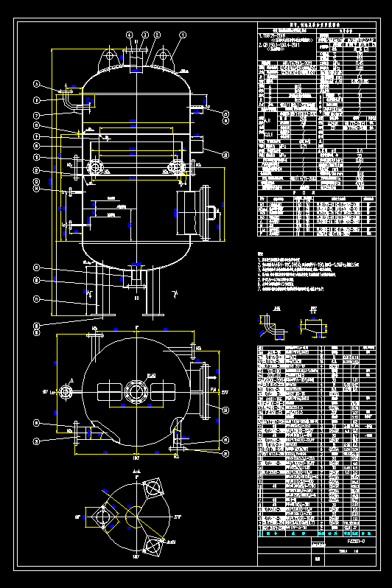
Task: Select the left lifting lug hole on the vessel head
Action: (x=109, y=56)
